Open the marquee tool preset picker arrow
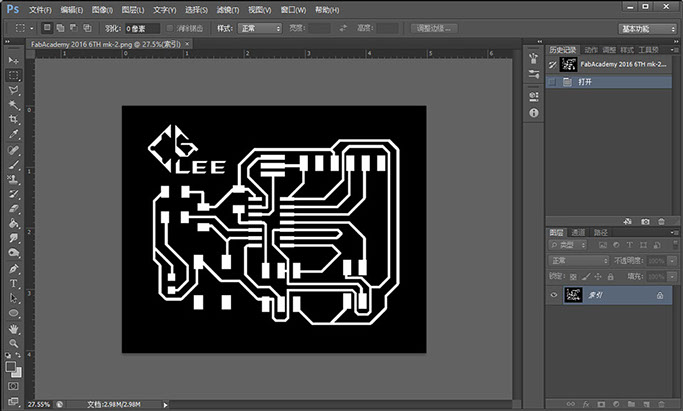The image size is (683, 411). click(x=32, y=28)
